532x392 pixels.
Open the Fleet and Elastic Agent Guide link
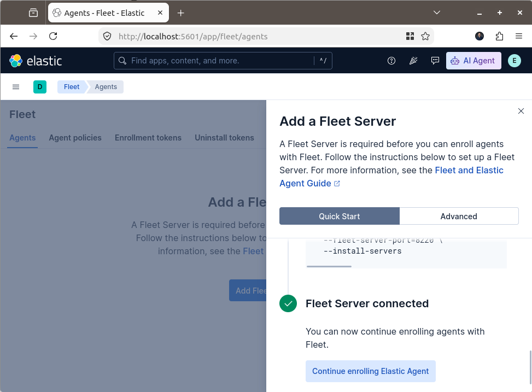[x=391, y=177]
